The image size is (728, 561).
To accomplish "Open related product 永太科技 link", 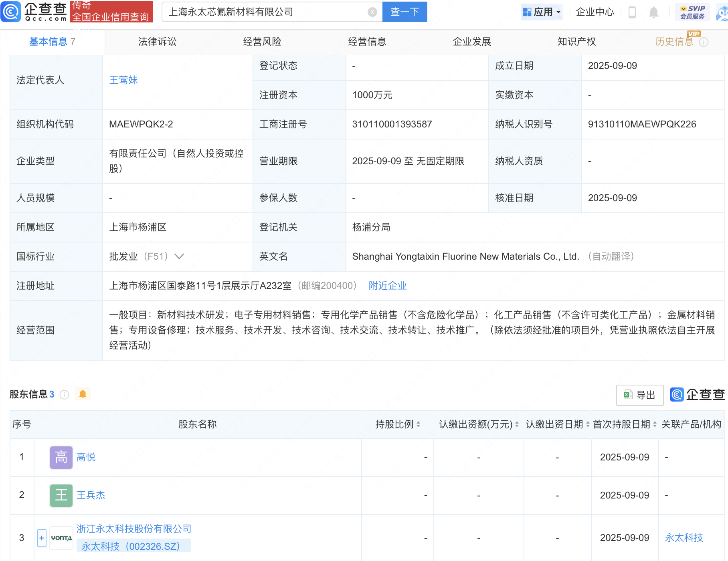I will 684,538.
